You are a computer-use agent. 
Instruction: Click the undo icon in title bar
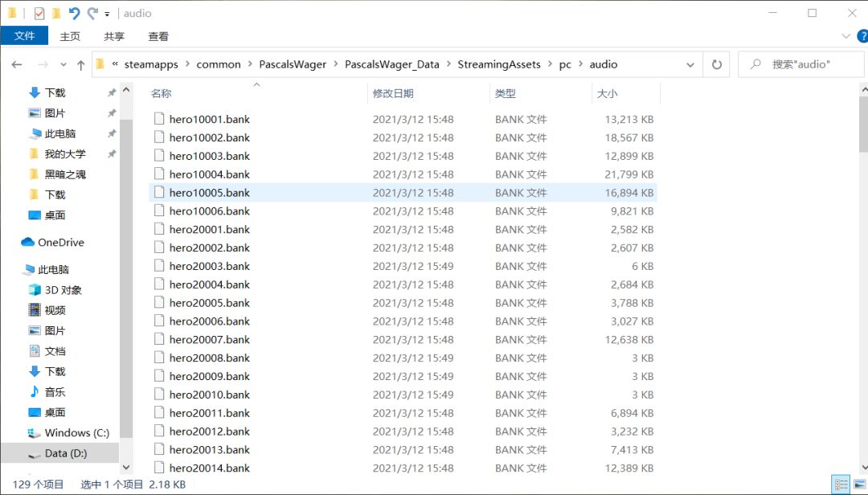[74, 14]
